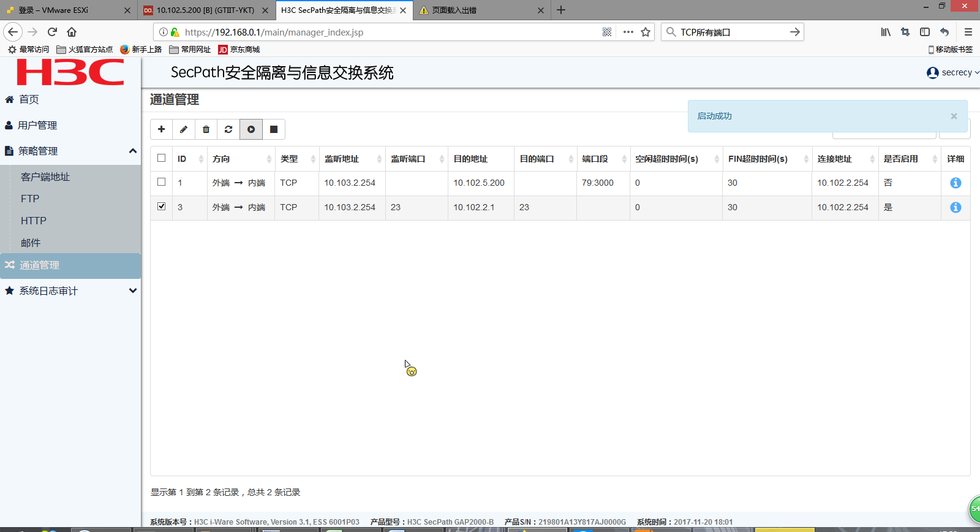
Task: Open the secrecy user dropdown
Action: click(x=953, y=72)
